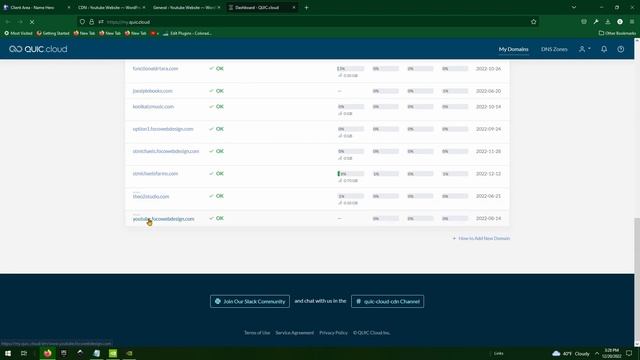Click the date 2022-09-24
640x360 pixels.
(488, 129)
